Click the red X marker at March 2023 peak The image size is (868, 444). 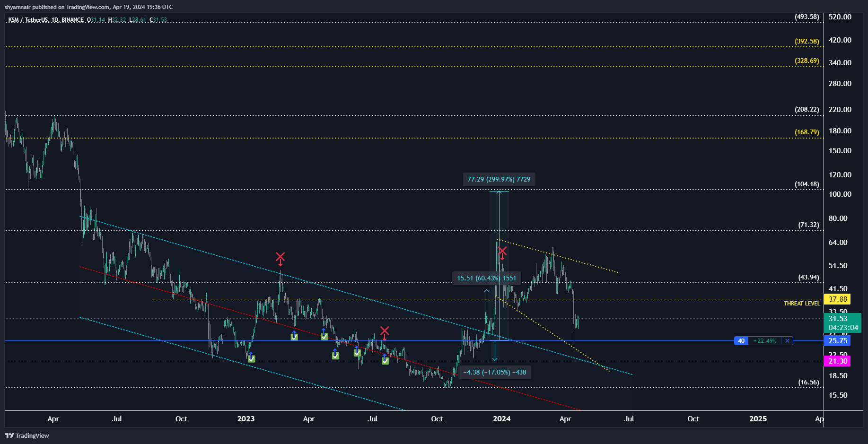[280, 257]
